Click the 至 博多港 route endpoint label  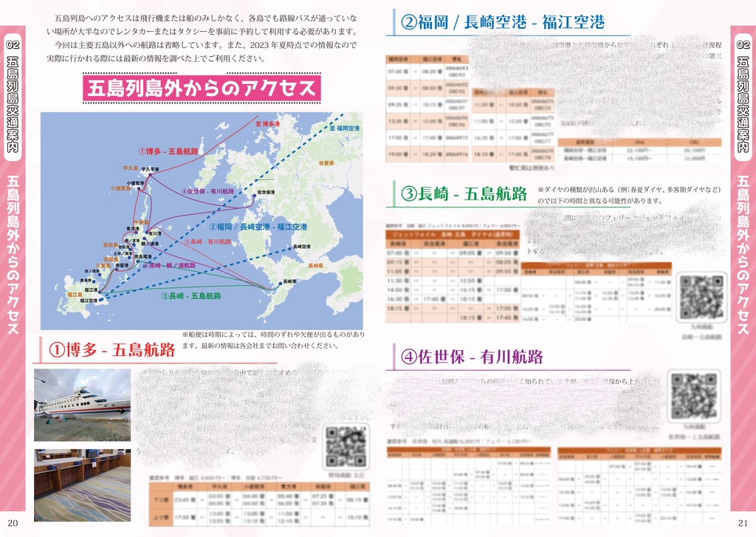pyautogui.click(x=268, y=123)
